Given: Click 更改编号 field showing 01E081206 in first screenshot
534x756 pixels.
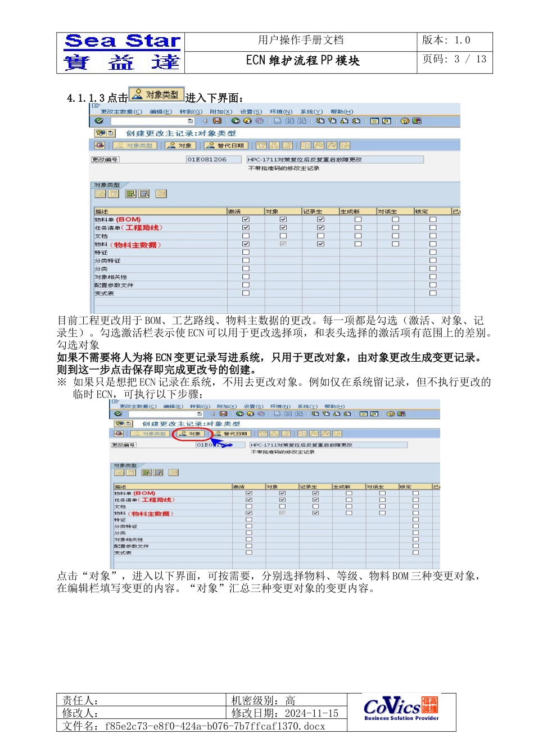Looking at the screenshot, I should coord(214,159).
